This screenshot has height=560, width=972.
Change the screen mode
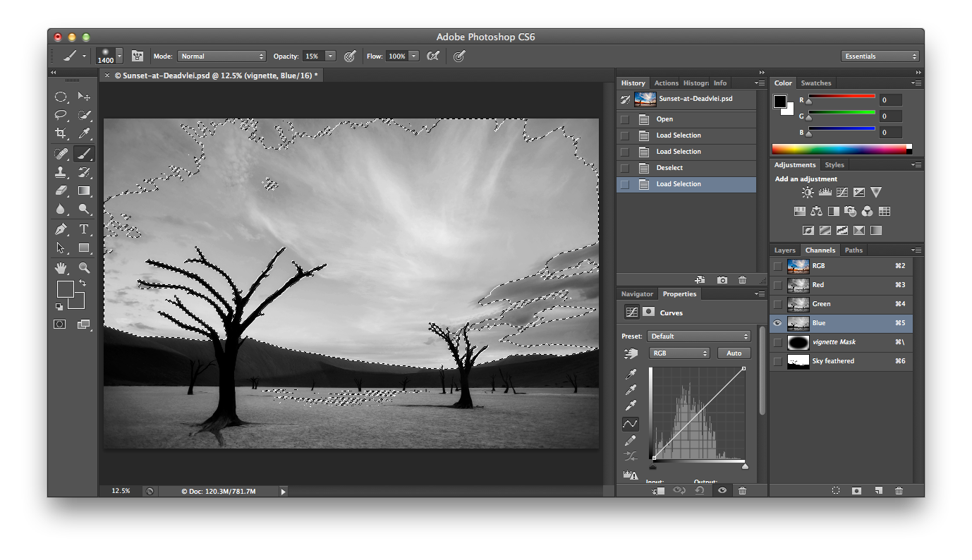coord(83,324)
